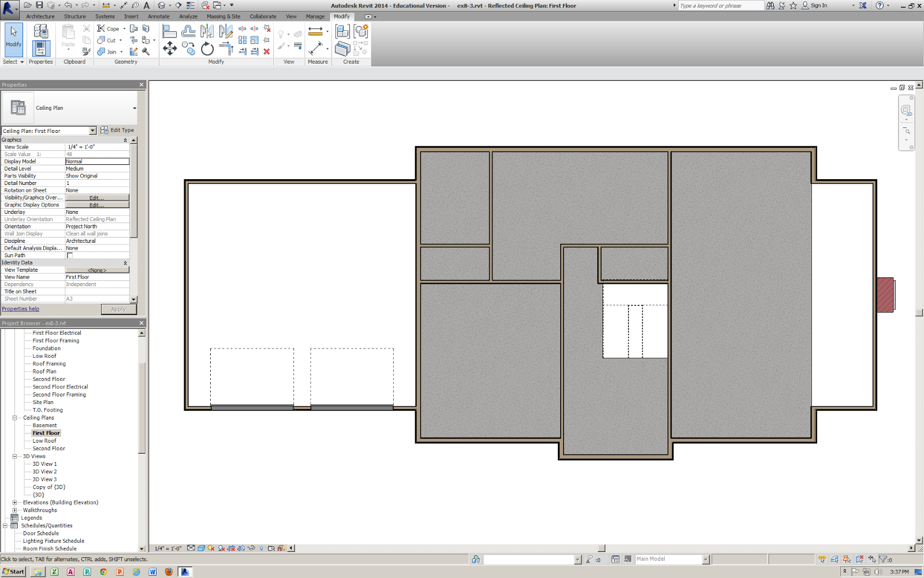Screen dimensions: 924x578
Task: Click the red Delete icon
Action: [x=266, y=51]
